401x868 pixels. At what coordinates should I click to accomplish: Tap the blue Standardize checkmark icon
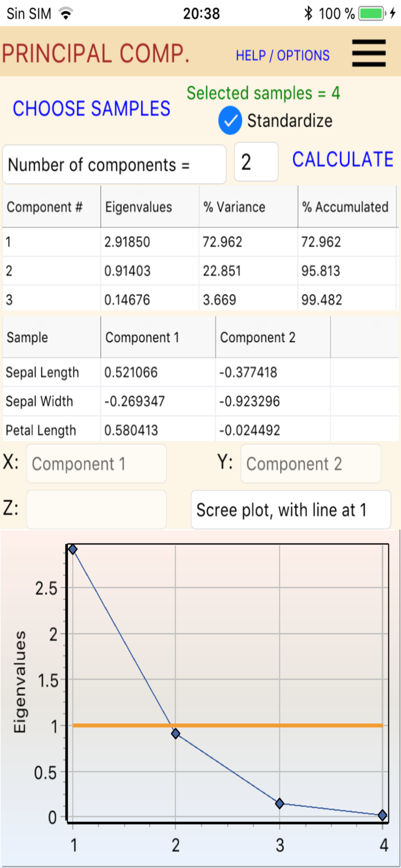pyautogui.click(x=230, y=120)
